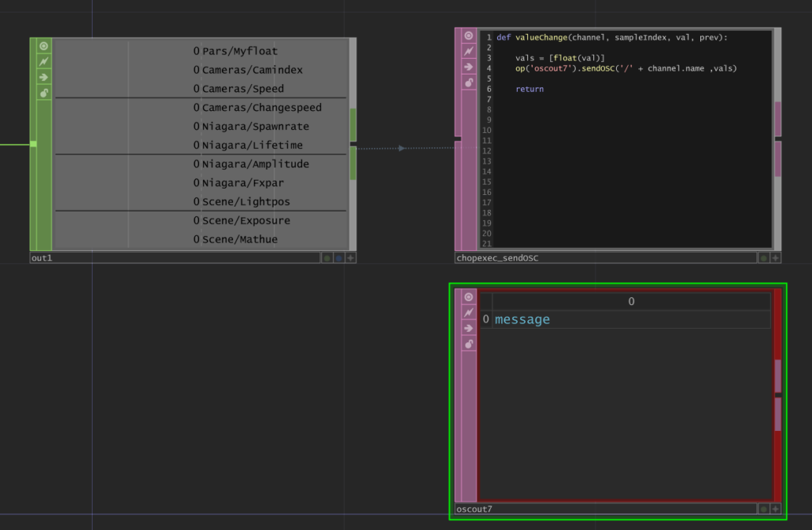The width and height of the screenshot is (812, 530).
Task: Toggle padlock flag on oscout7 node
Action: point(469,344)
